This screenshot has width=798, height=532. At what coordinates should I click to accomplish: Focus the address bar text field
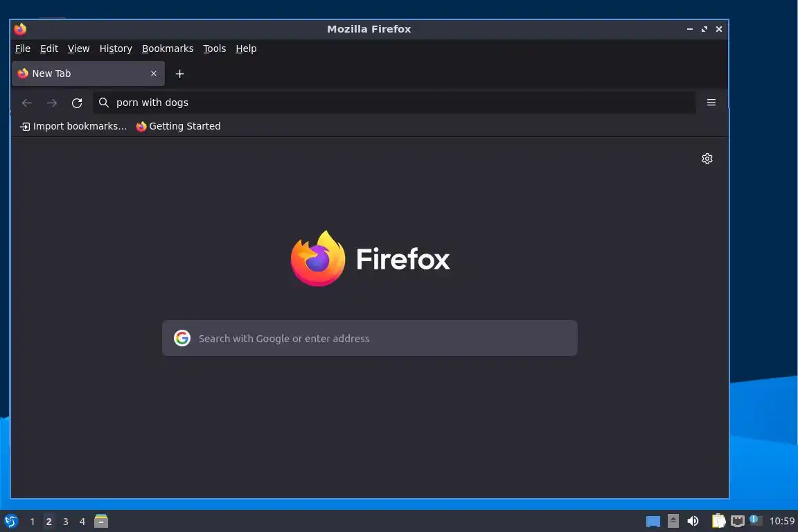(394, 103)
